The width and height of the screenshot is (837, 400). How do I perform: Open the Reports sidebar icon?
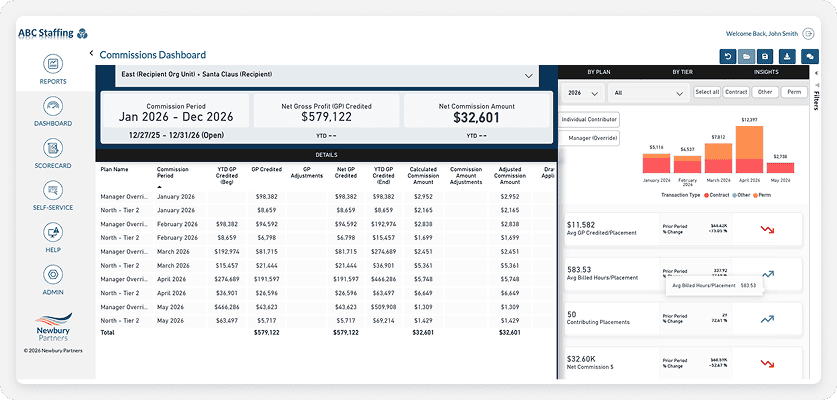tap(53, 65)
